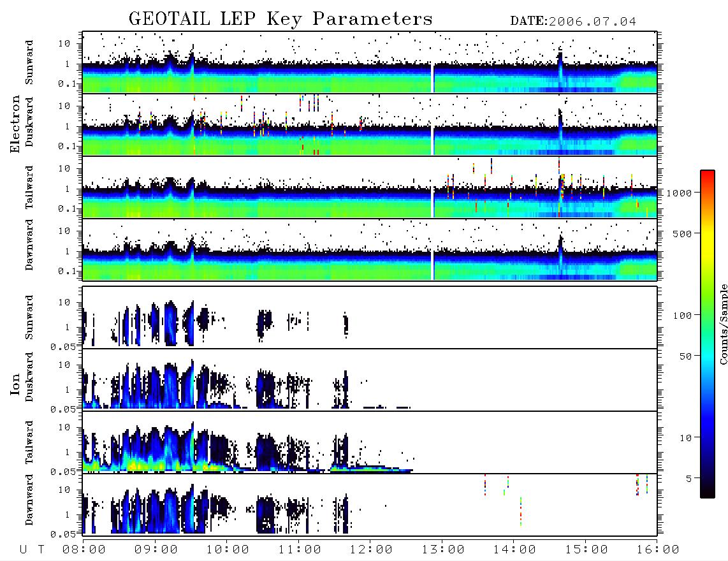Click the "Counts/Sample" colorbar label
The height and width of the screenshot is (561, 728).
[723, 324]
